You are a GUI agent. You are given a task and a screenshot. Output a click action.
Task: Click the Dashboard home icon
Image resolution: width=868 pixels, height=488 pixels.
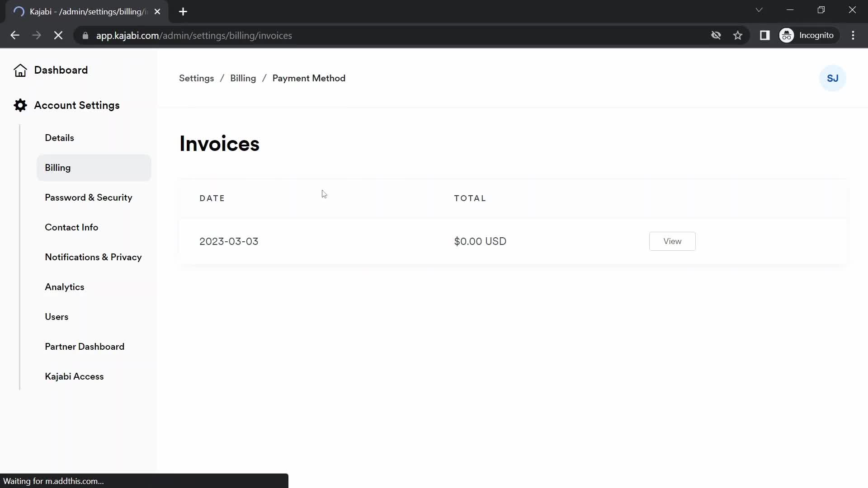(20, 70)
